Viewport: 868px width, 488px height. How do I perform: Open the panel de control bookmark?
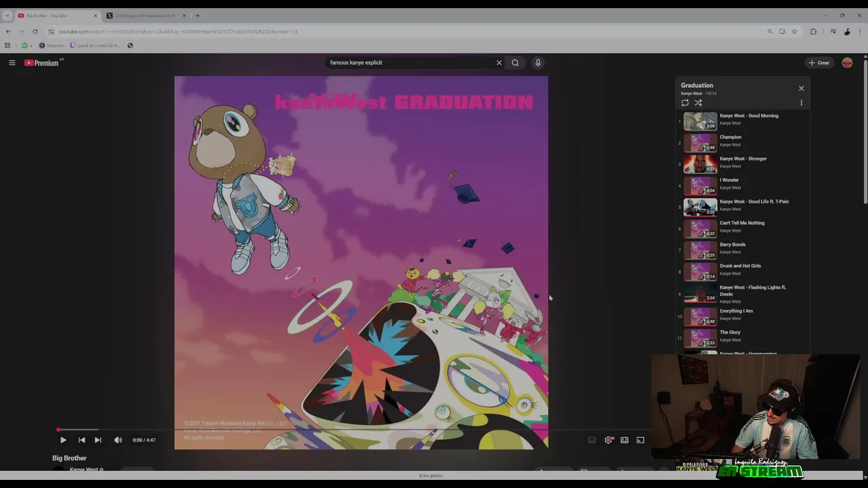pos(95,45)
